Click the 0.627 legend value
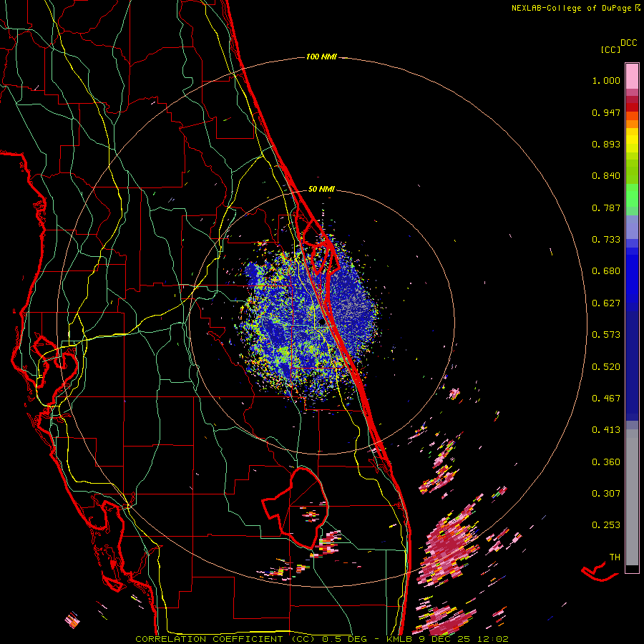The height and width of the screenshot is (644, 644). point(606,303)
